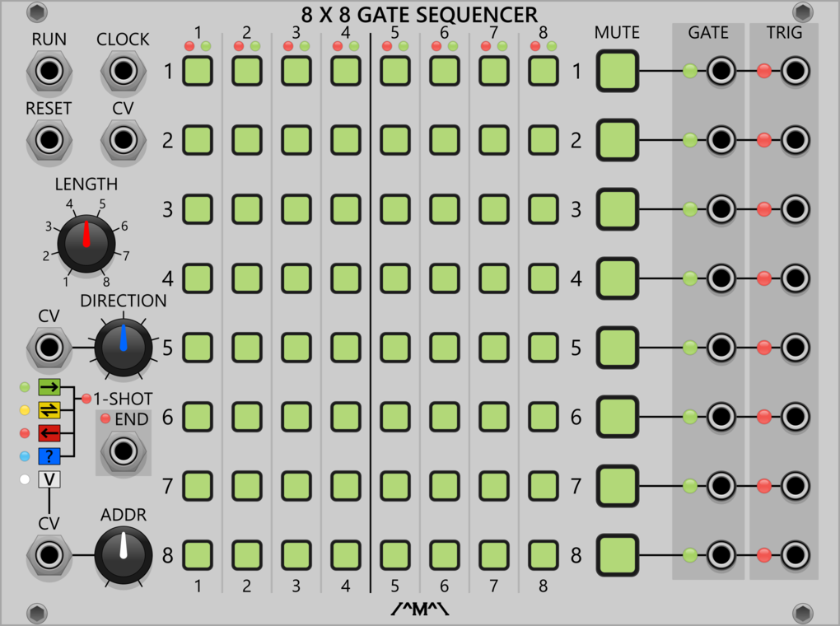Toggle the MUTE button for row 4
840x626 pixels.
618,278
